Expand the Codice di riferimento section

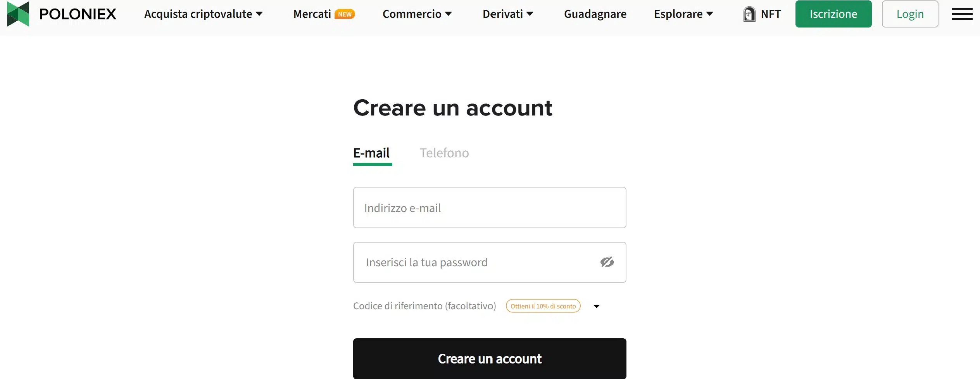[597, 306]
